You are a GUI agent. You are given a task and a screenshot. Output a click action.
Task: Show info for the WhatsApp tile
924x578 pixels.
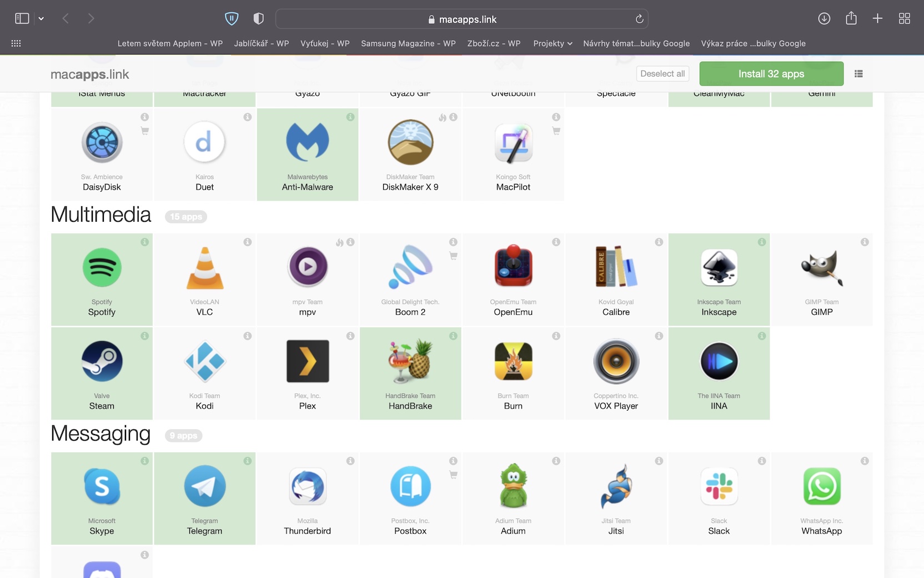(865, 461)
